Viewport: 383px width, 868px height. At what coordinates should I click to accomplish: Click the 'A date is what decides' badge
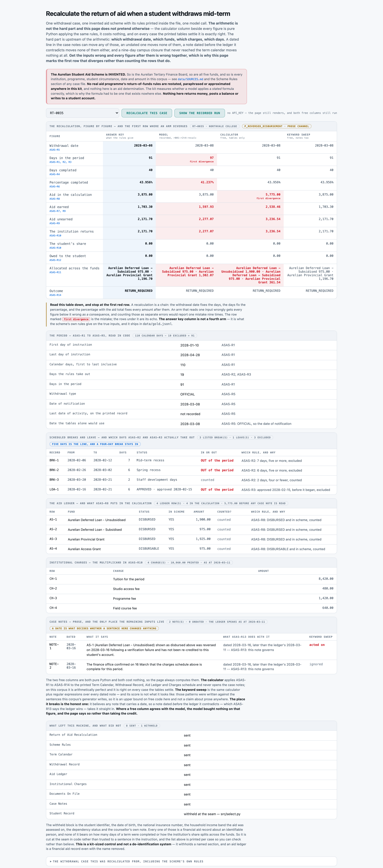[x=104, y=628]
